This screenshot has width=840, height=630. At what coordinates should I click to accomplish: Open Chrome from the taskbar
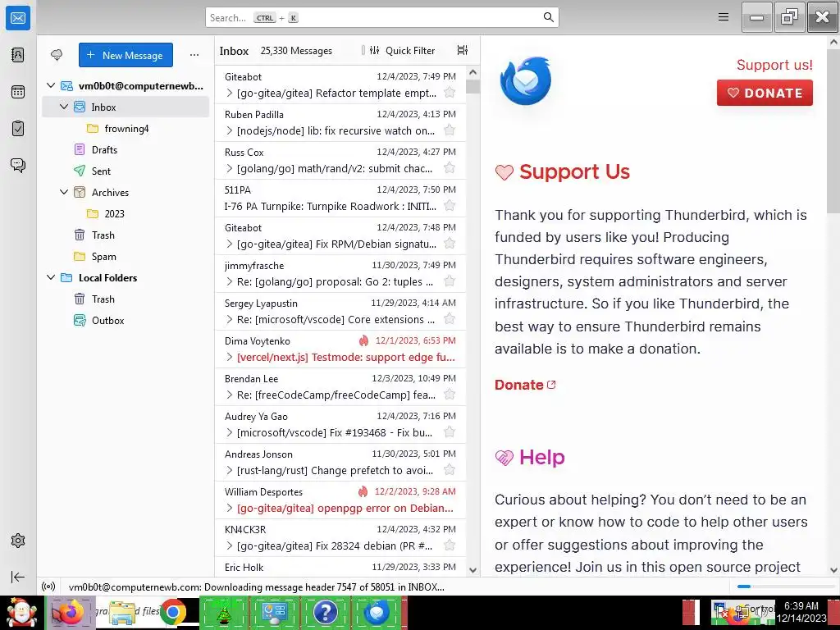point(172,613)
